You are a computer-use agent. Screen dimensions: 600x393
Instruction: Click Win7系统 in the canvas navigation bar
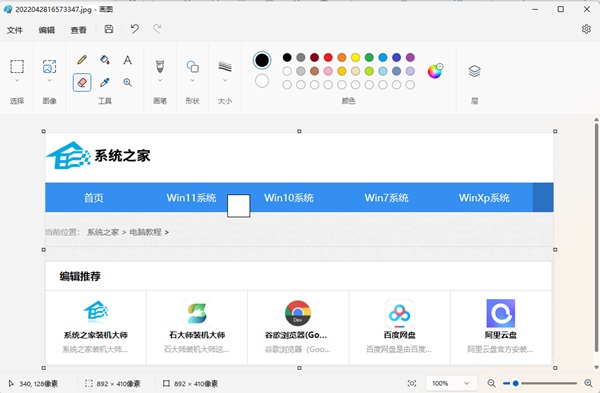(x=386, y=197)
